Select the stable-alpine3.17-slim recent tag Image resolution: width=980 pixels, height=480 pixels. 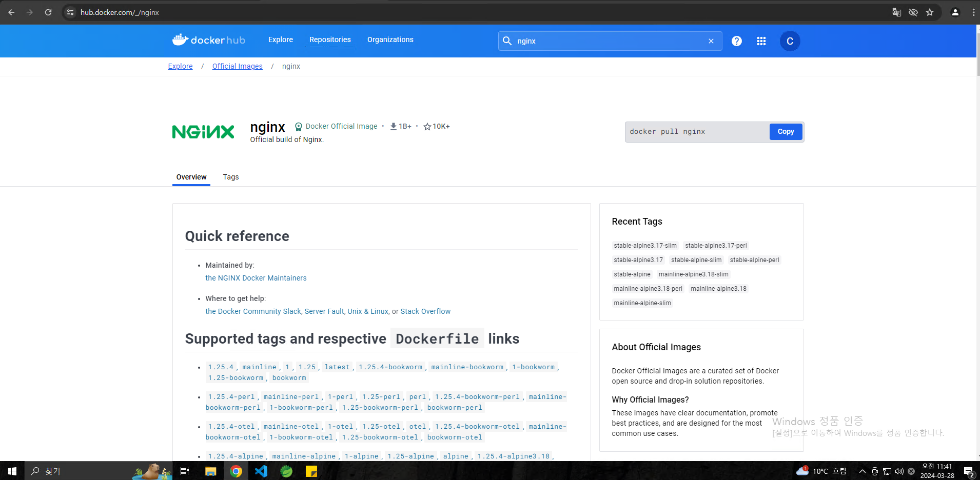point(645,246)
